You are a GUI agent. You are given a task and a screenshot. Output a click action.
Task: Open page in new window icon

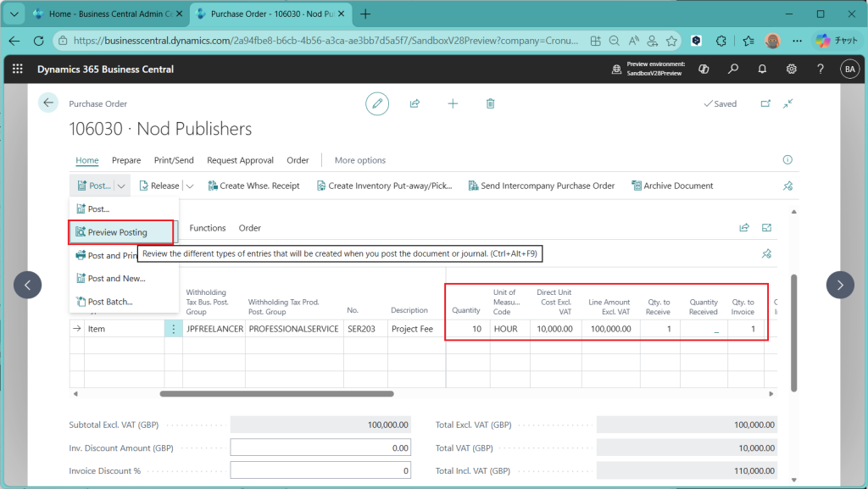765,103
